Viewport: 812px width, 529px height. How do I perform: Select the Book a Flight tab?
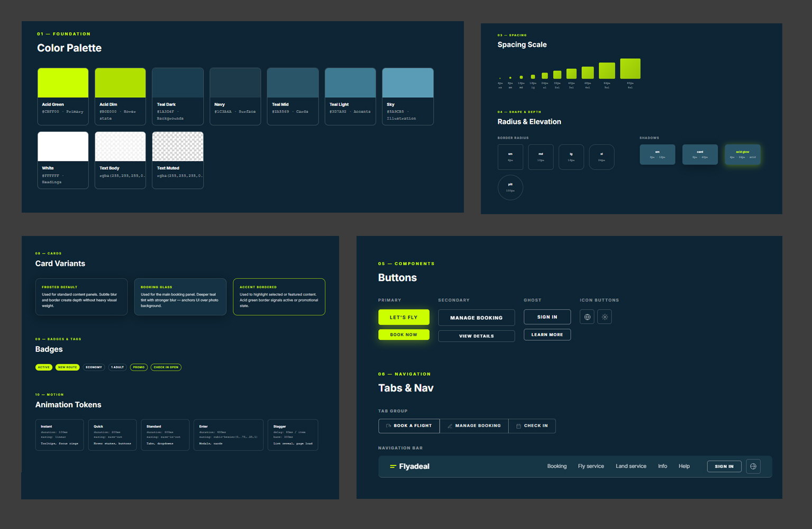pos(409,426)
